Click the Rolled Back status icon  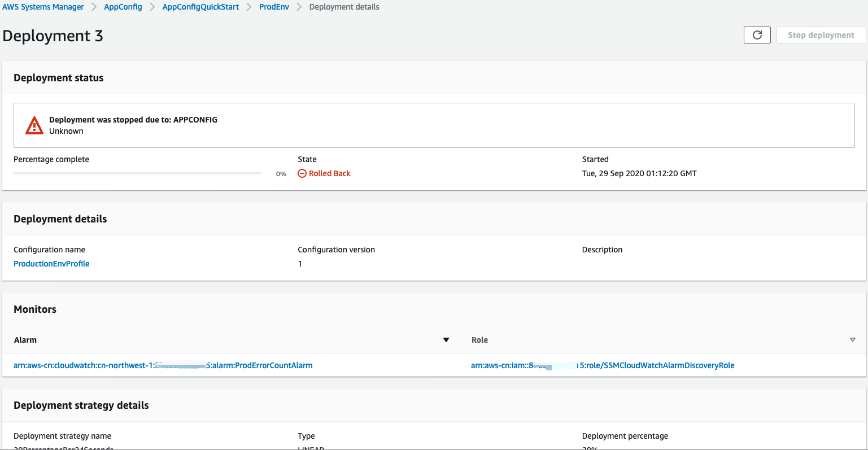pyautogui.click(x=302, y=173)
